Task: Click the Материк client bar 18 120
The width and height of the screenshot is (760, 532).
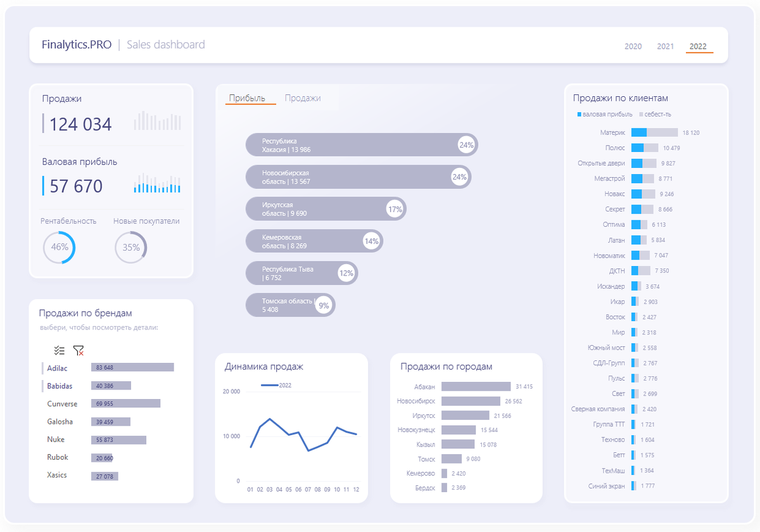Action: point(654,132)
